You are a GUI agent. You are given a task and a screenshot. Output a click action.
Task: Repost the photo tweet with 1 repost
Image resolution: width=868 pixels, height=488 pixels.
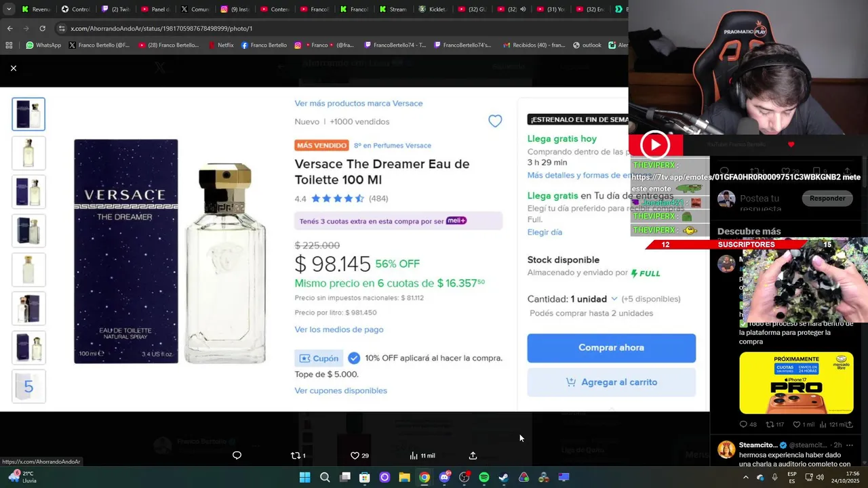(x=298, y=455)
